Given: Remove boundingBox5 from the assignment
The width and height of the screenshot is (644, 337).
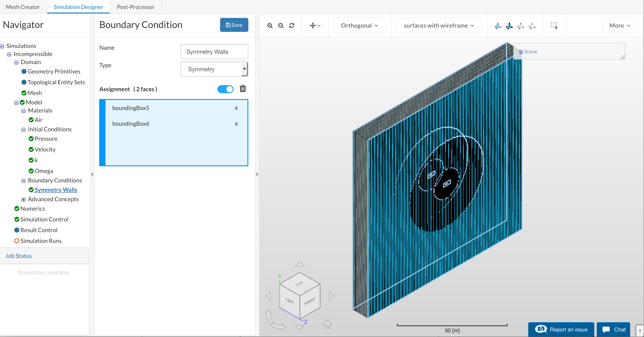Looking at the screenshot, I should (236, 108).
